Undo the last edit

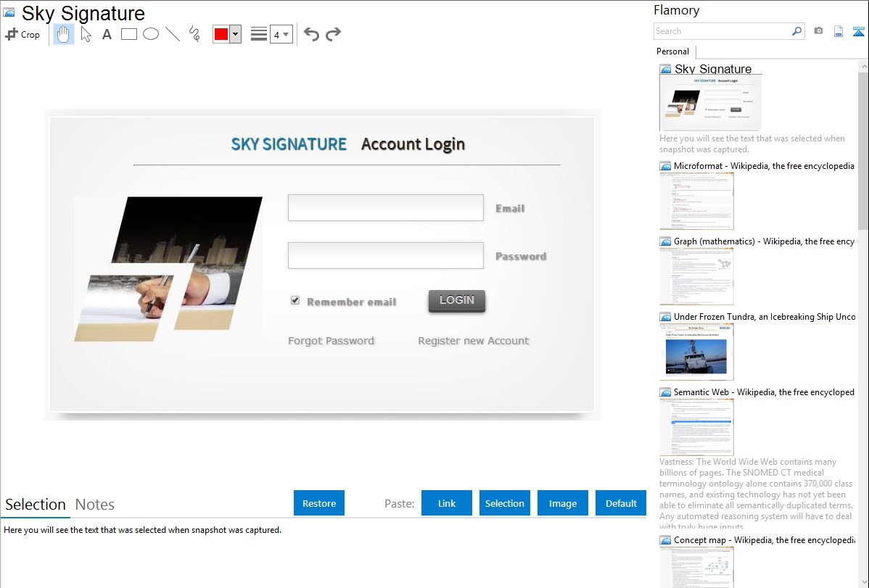tap(311, 34)
